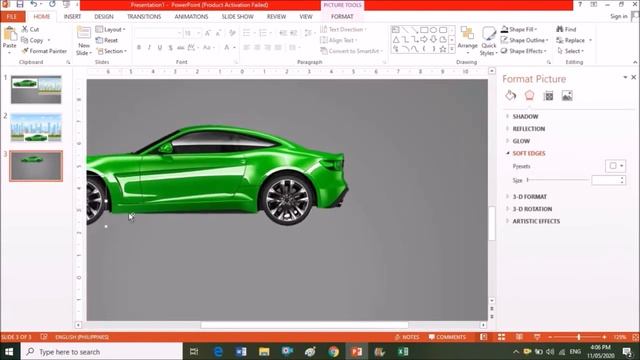Screen dimensions: 640x360
Task: Toggle the Comments pane
Action: pyautogui.click(x=447, y=337)
